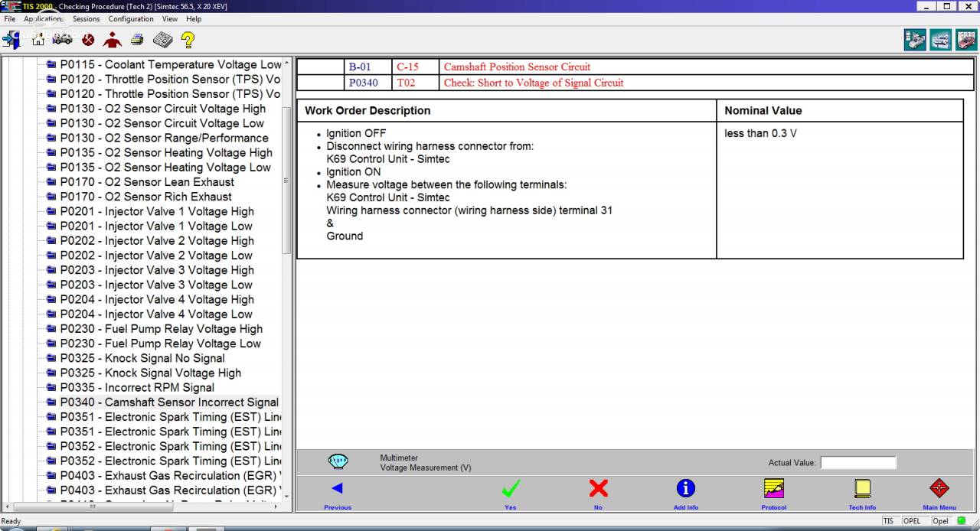Click tree panel scroll down arrow
980x531 pixels.
point(287,496)
